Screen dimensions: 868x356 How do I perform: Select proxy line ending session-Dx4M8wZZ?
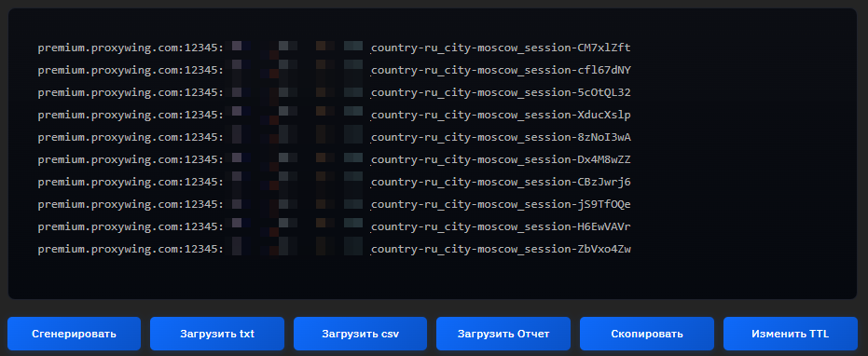tap(335, 160)
